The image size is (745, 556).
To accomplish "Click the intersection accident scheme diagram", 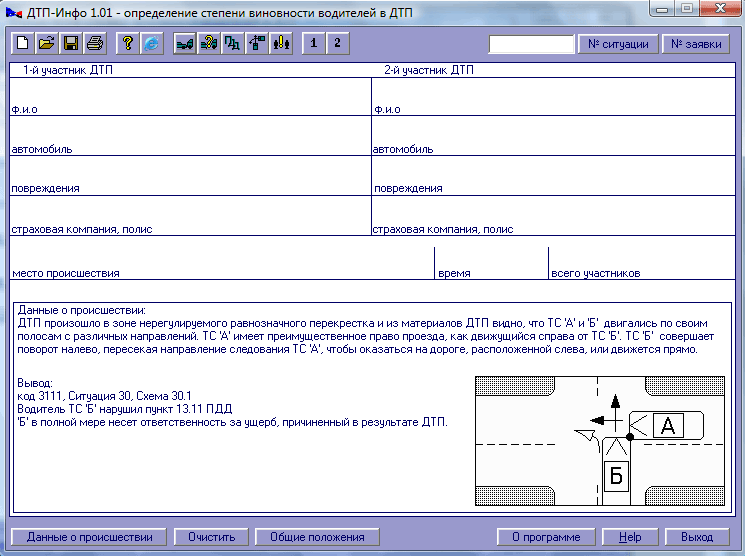I will pos(600,441).
